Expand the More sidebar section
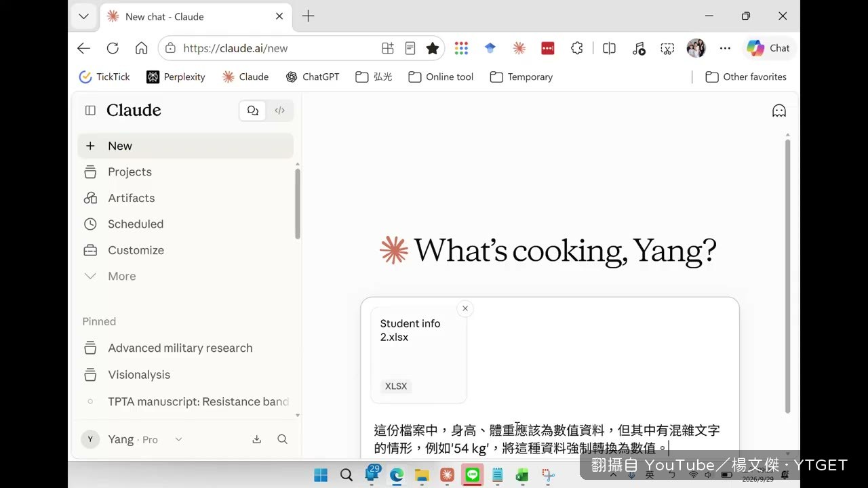The width and height of the screenshot is (868, 488). click(x=185, y=277)
